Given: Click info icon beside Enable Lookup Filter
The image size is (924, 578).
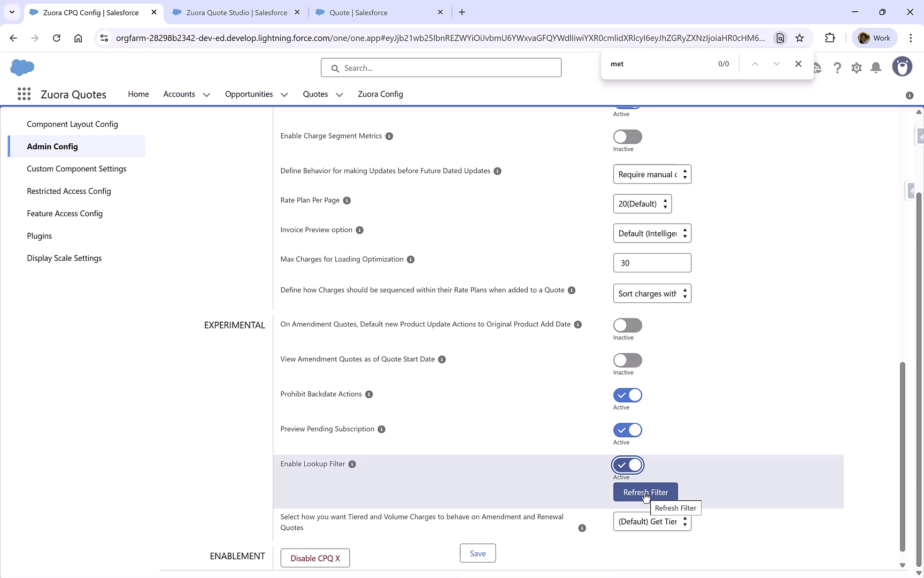Looking at the screenshot, I should tap(352, 464).
